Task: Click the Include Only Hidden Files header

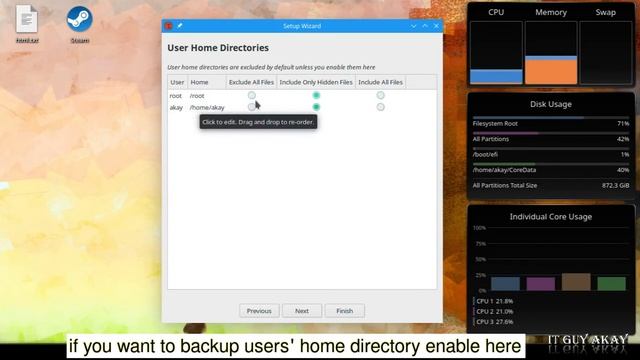Action: click(x=316, y=82)
